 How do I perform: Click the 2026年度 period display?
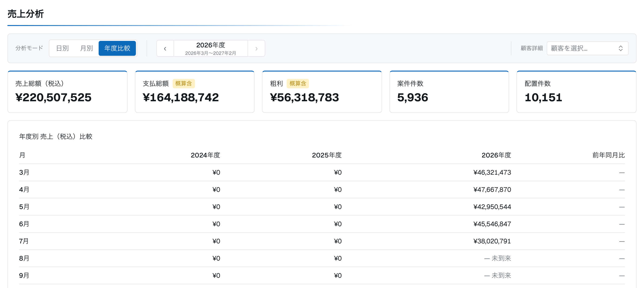(x=211, y=48)
